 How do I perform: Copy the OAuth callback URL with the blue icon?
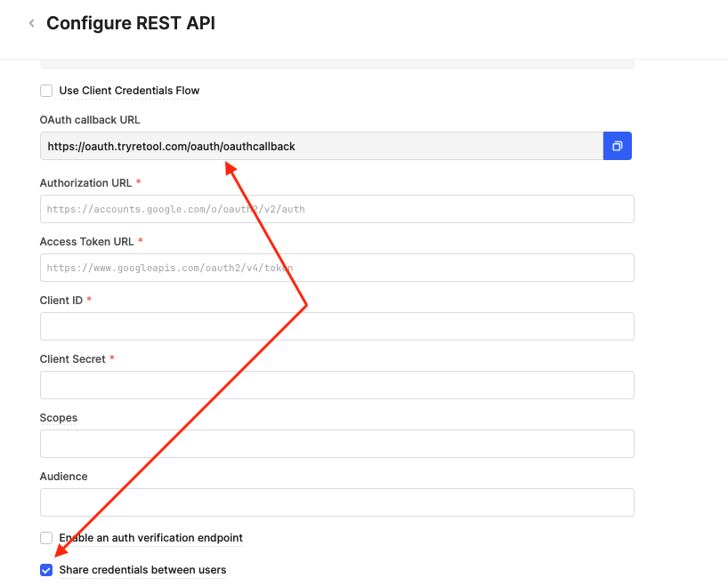pyautogui.click(x=617, y=146)
